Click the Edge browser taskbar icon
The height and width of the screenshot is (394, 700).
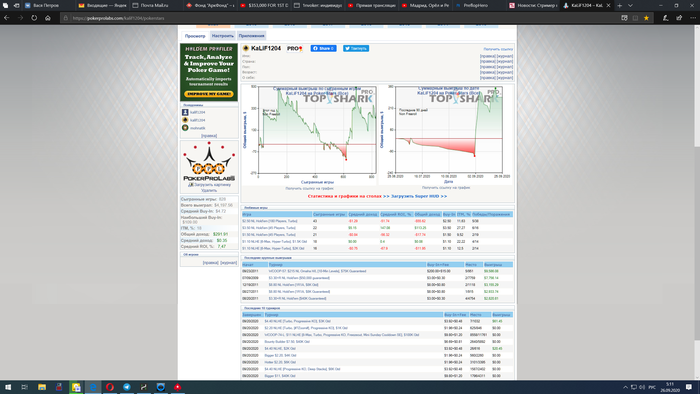point(93,387)
